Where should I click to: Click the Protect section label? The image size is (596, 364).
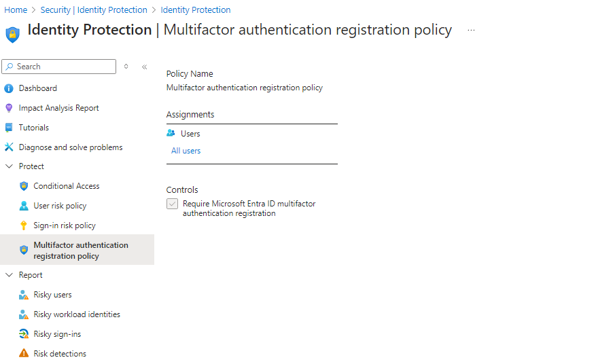31,166
